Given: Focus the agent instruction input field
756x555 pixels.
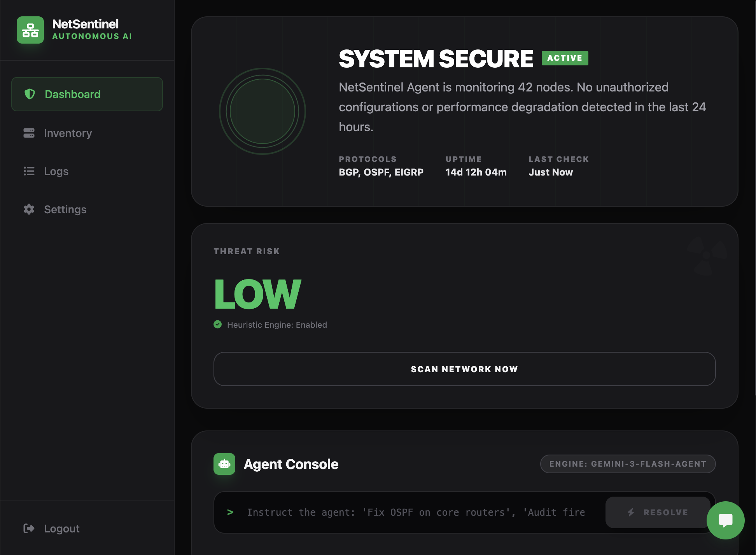Looking at the screenshot, I should point(415,512).
